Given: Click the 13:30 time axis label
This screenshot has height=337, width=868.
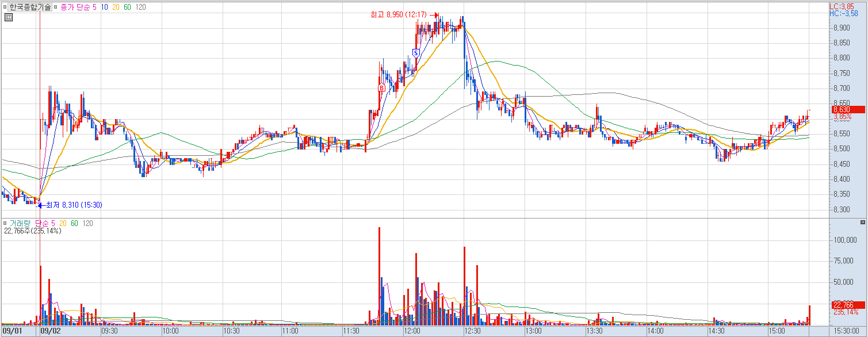Looking at the screenshot, I should click(x=595, y=331).
